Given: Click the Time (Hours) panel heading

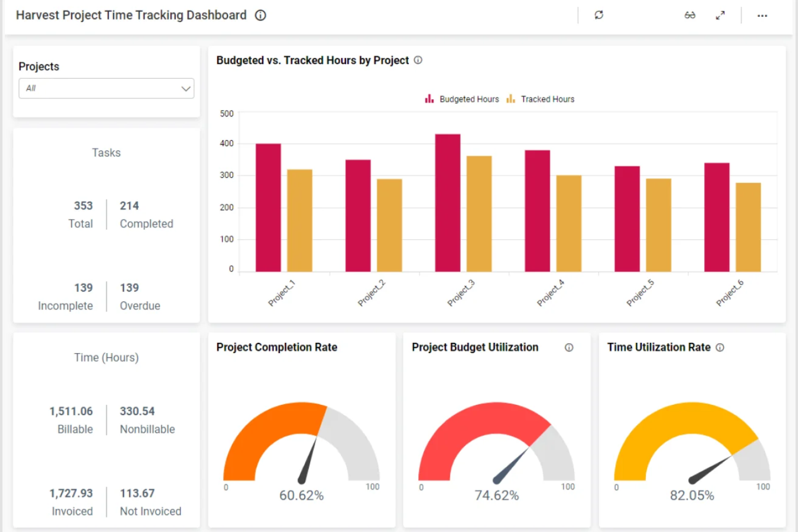Looking at the screenshot, I should coord(106,357).
